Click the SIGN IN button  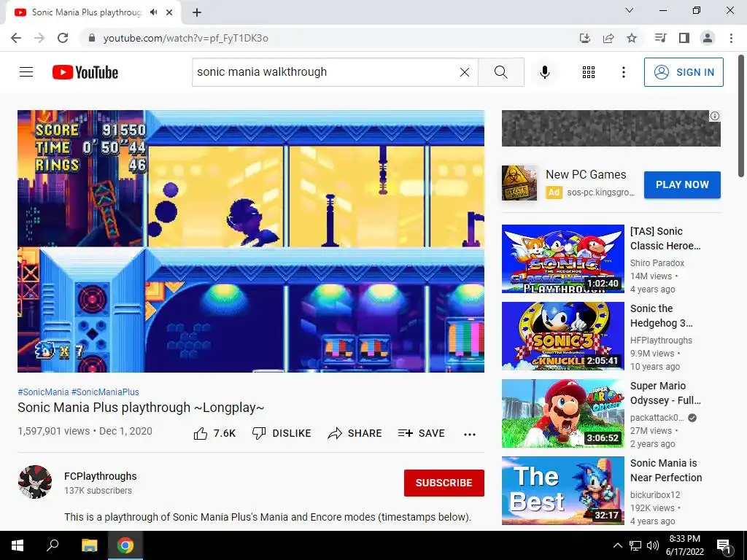(684, 72)
